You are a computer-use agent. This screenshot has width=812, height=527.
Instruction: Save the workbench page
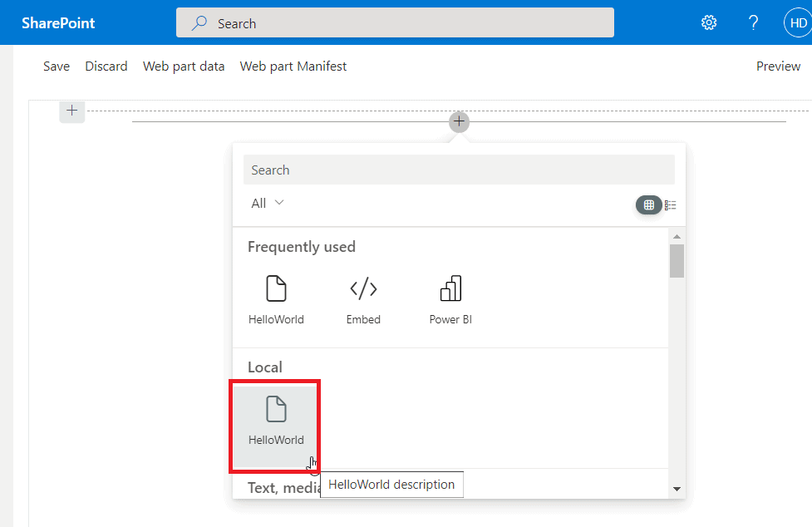(56, 66)
